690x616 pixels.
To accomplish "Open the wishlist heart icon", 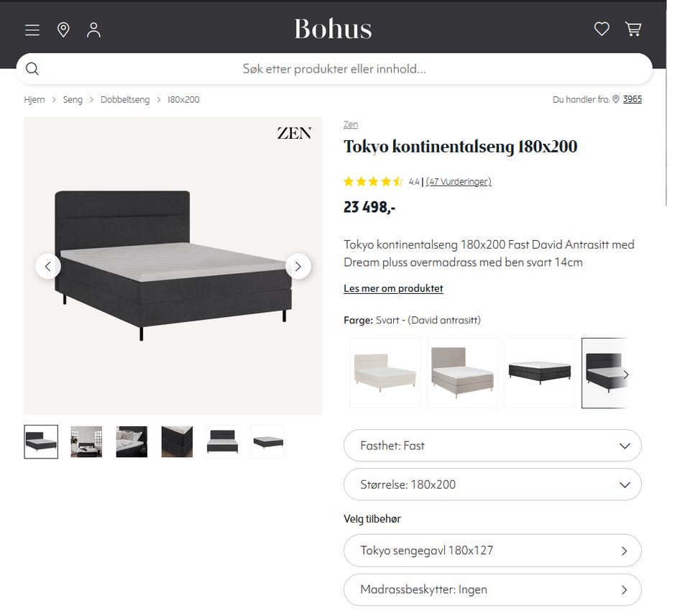I will tap(602, 29).
